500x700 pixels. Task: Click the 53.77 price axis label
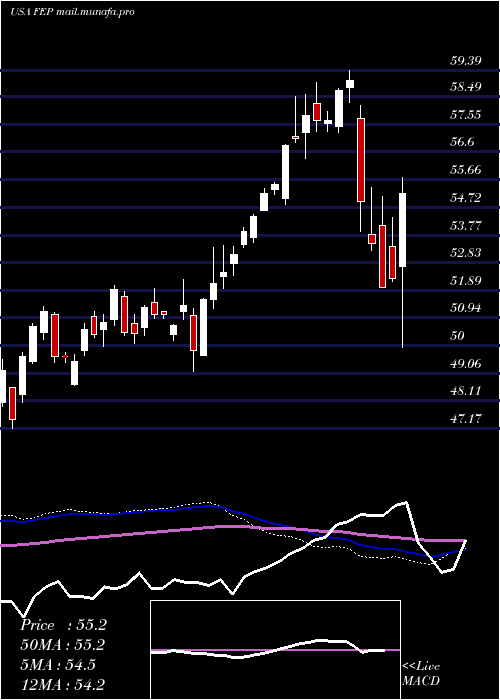pyautogui.click(x=465, y=225)
